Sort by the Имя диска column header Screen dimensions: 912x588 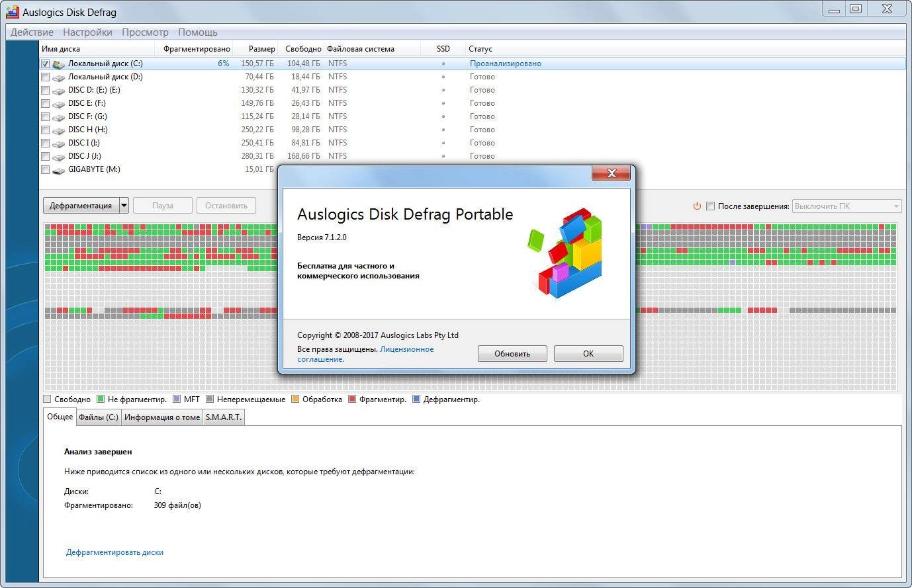pos(97,49)
